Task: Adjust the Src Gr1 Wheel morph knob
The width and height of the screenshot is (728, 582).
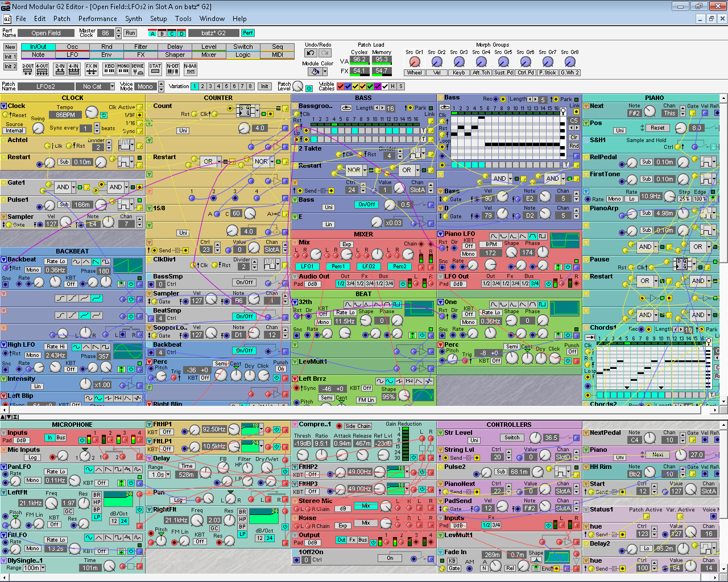Action: coord(415,62)
